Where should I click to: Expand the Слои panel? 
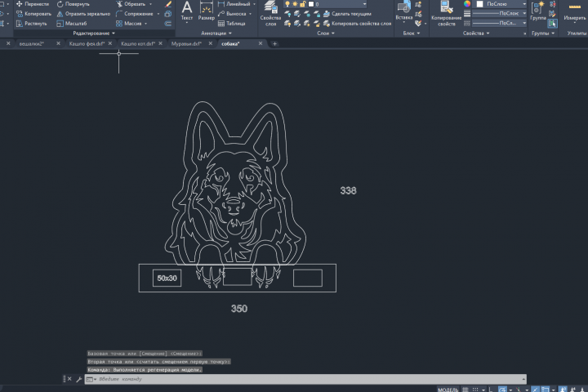(326, 33)
